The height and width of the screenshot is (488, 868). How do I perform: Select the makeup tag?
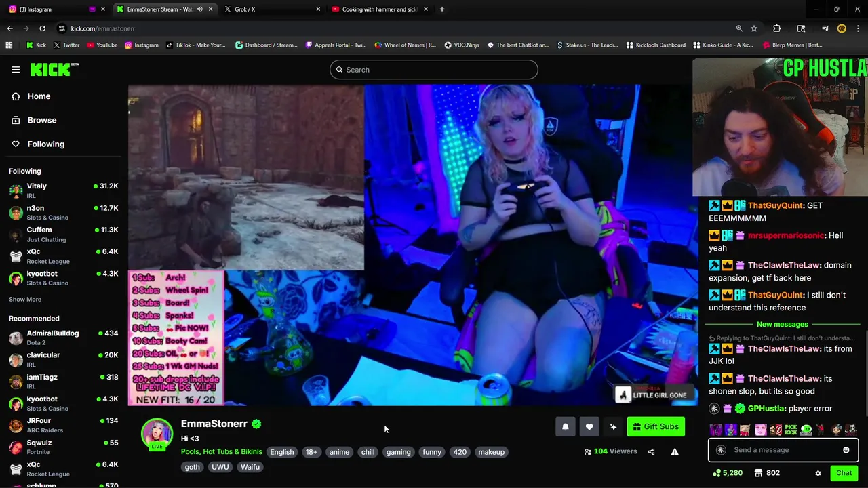coord(492,452)
